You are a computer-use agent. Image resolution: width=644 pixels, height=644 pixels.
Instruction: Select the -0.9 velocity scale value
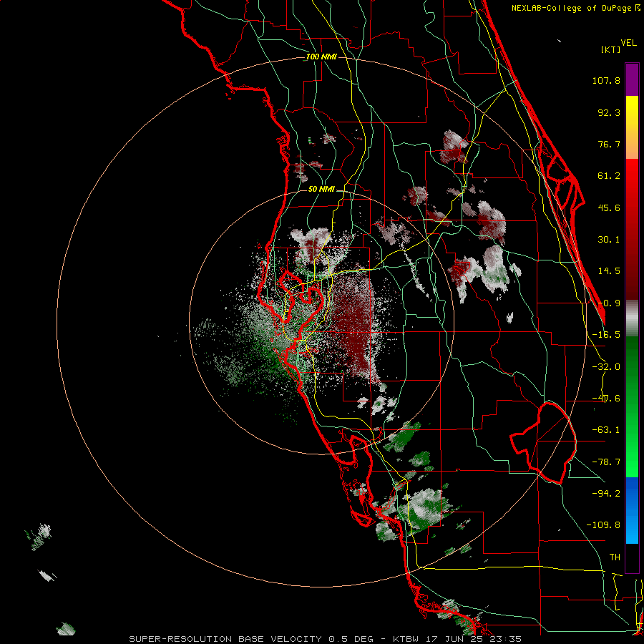609,303
